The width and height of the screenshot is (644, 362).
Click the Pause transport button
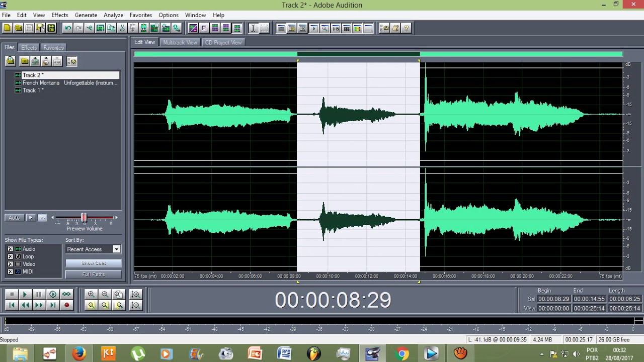click(x=39, y=294)
